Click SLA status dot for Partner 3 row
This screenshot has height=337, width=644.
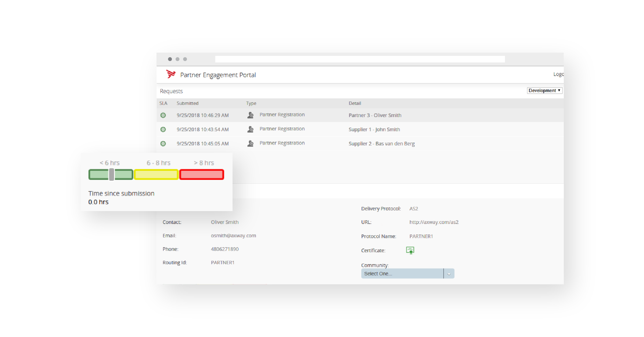(x=163, y=115)
